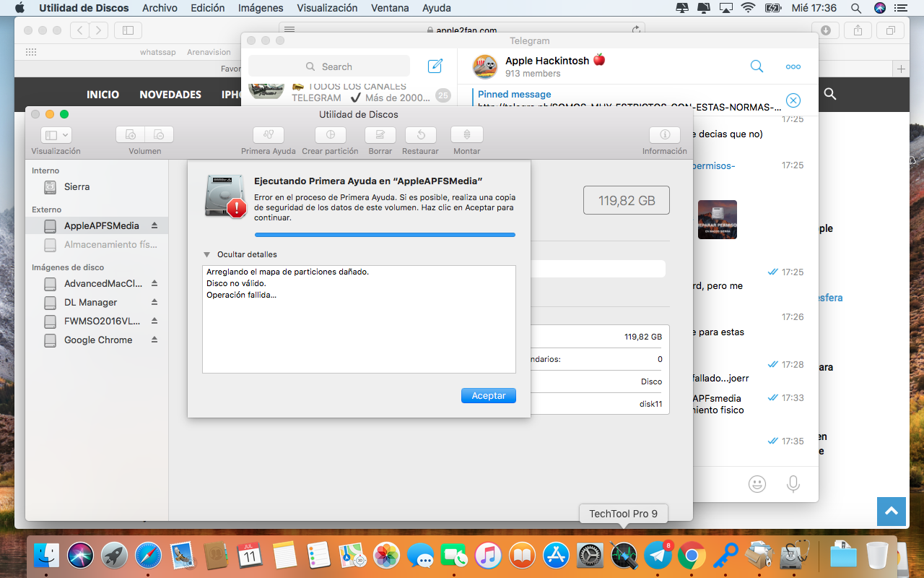924x578 pixels.
Task: Open the Archivo menu
Action: [x=160, y=8]
